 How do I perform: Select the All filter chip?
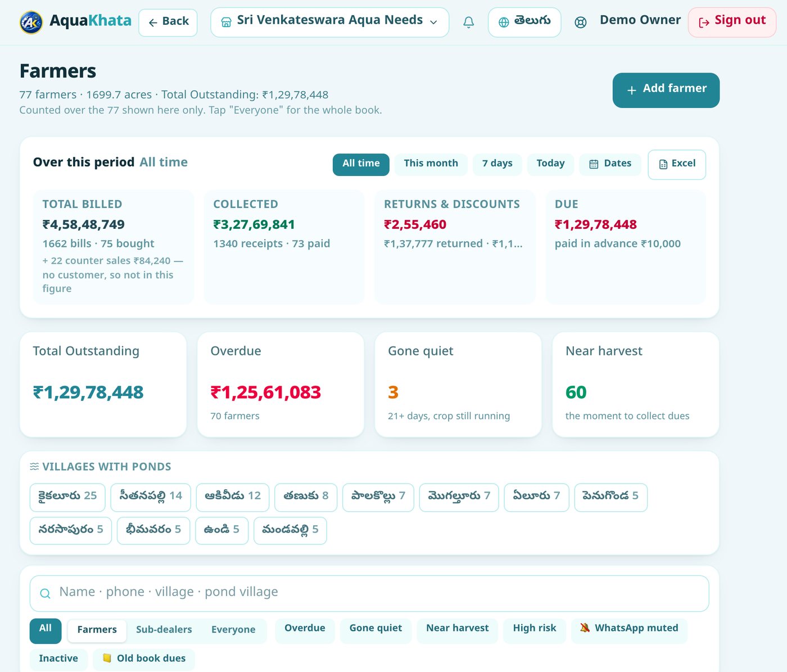pyautogui.click(x=46, y=630)
